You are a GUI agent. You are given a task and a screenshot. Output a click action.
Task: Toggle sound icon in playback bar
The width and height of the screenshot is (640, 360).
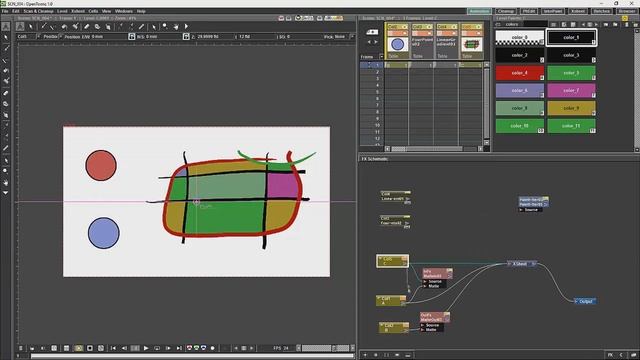[x=42, y=348]
